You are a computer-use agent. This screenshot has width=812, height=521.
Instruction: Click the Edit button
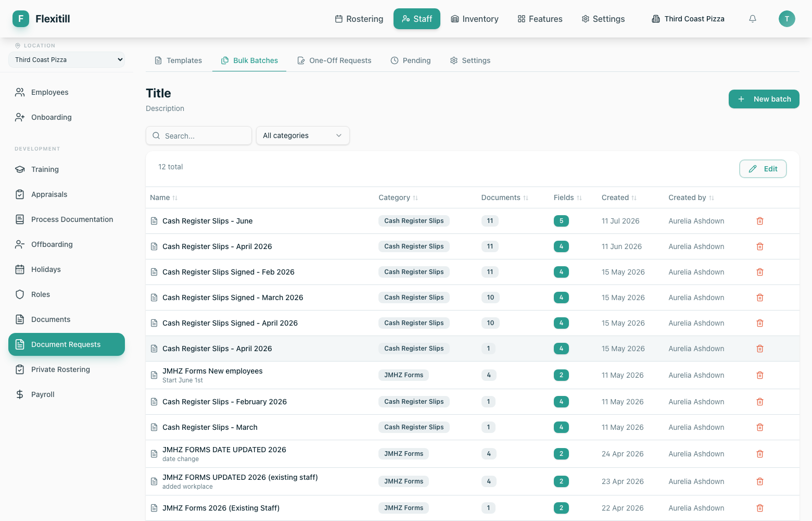tap(763, 169)
